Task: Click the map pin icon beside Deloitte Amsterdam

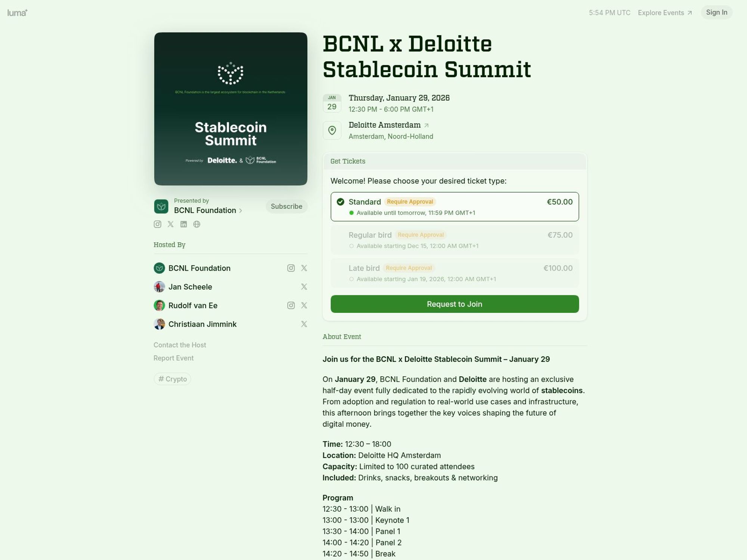Action: click(x=332, y=130)
